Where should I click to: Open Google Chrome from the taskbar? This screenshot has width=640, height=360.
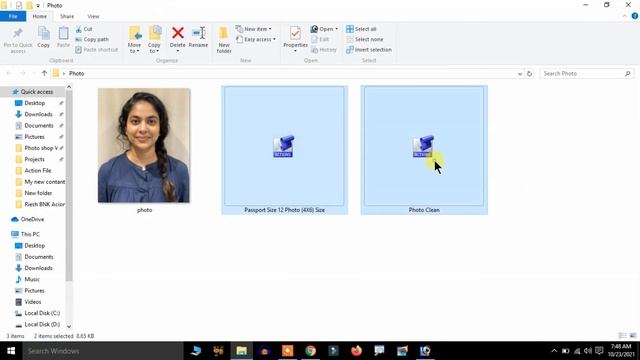311,351
